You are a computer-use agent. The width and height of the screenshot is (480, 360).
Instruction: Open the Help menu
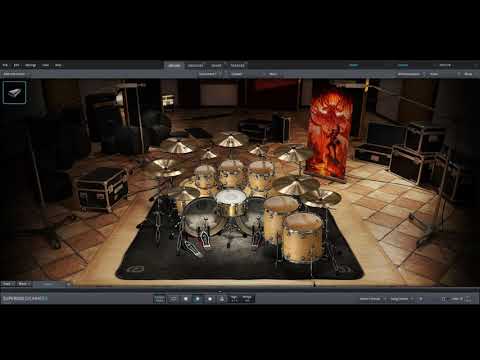click(58, 65)
